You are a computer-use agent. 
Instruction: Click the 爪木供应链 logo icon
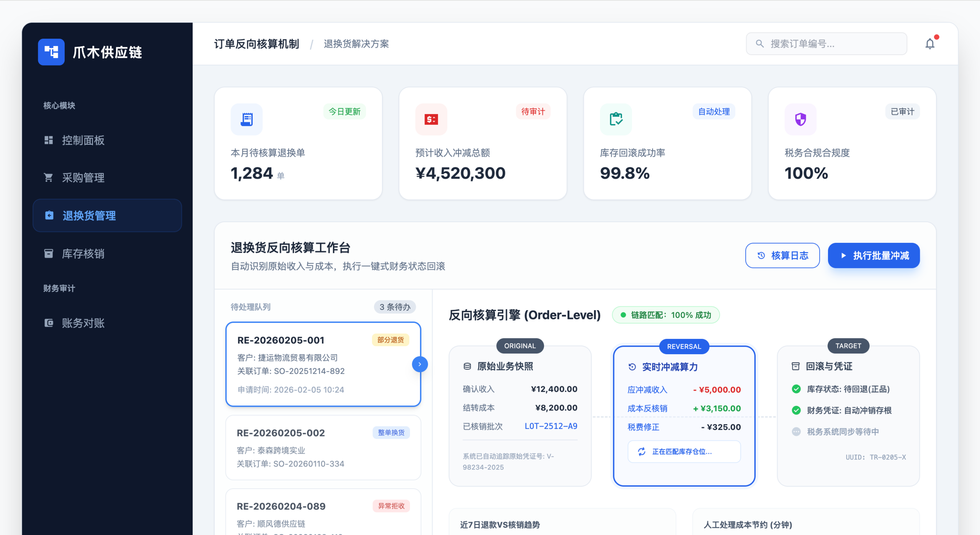tap(51, 52)
